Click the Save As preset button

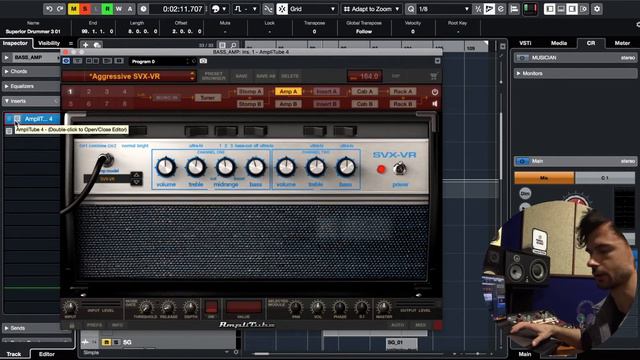pyautogui.click(x=265, y=76)
